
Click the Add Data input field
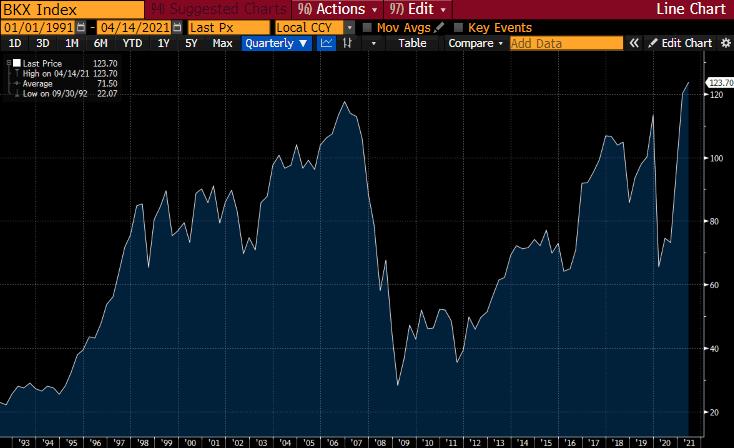pyautogui.click(x=566, y=43)
